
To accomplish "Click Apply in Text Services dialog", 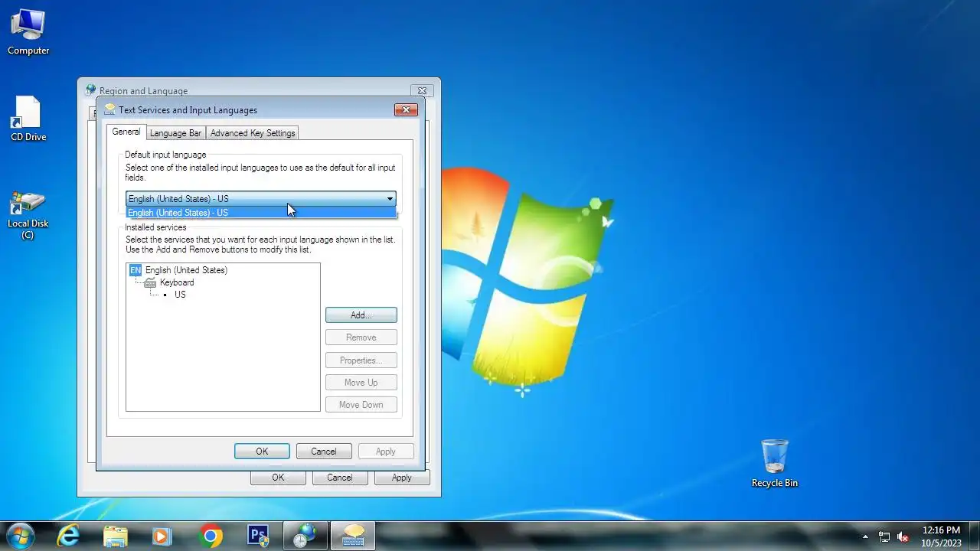I will click(x=386, y=452).
